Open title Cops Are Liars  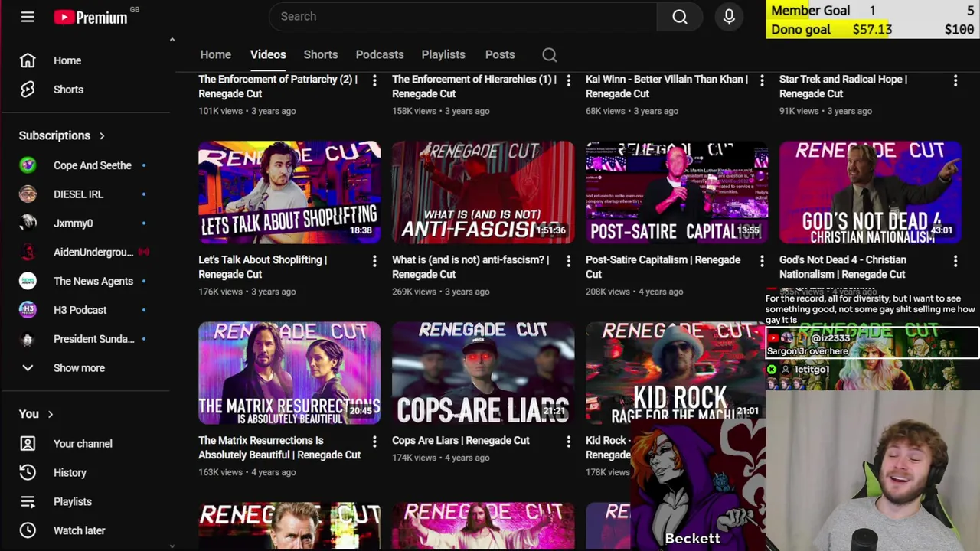(x=460, y=441)
